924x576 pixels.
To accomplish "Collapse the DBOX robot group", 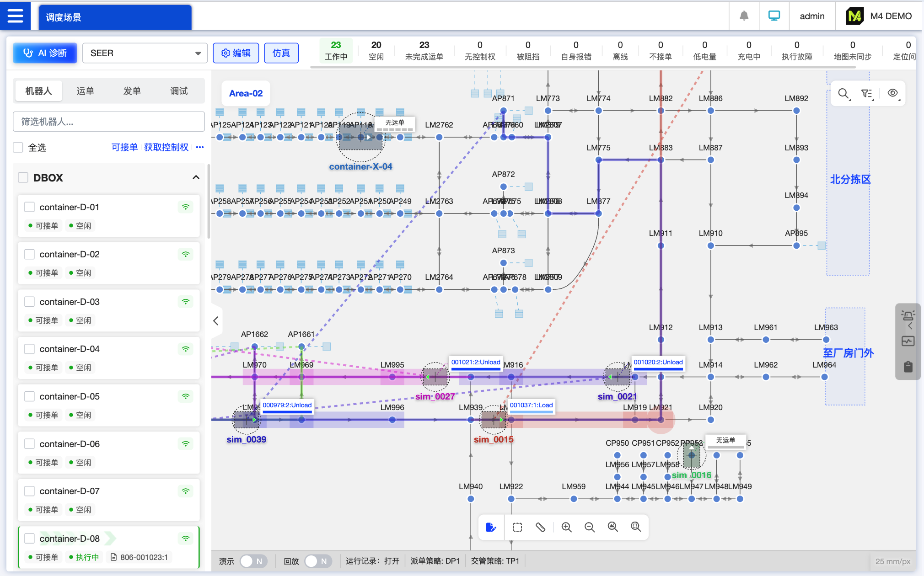I will pyautogui.click(x=196, y=177).
